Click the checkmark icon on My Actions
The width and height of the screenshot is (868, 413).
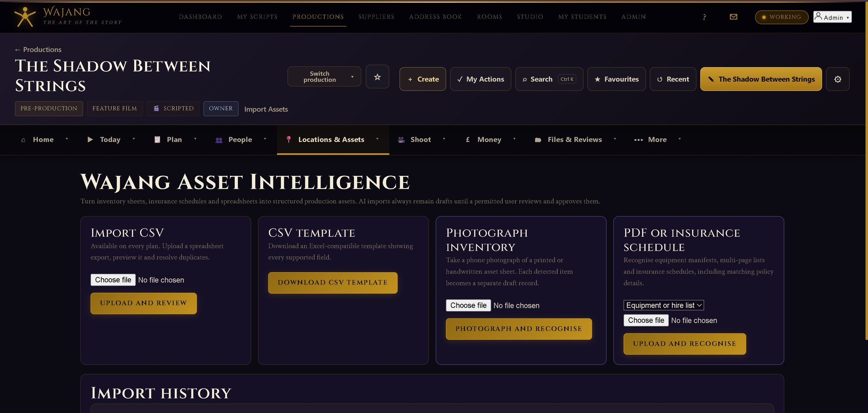pyautogui.click(x=460, y=79)
